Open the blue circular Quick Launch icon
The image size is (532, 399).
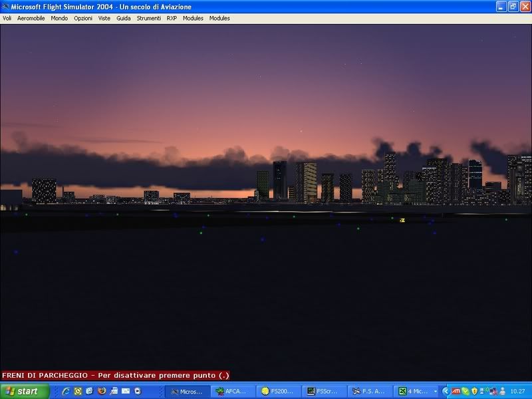[90, 391]
